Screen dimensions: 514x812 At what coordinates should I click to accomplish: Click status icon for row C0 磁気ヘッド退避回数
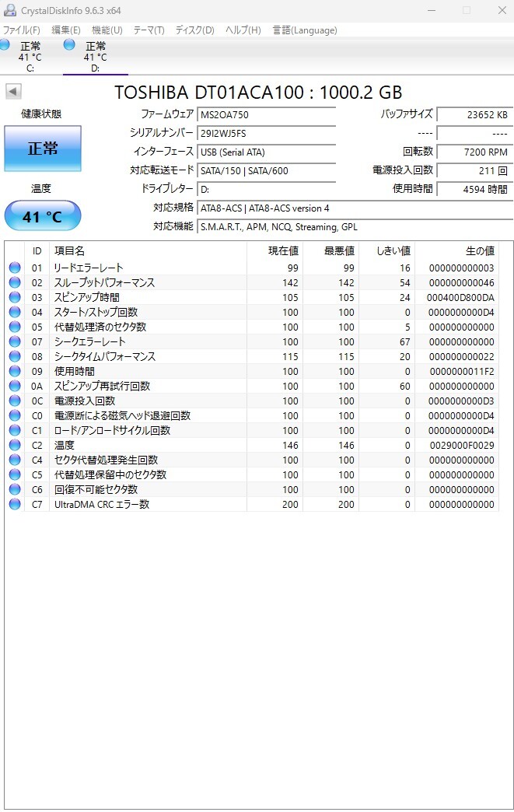click(15, 415)
